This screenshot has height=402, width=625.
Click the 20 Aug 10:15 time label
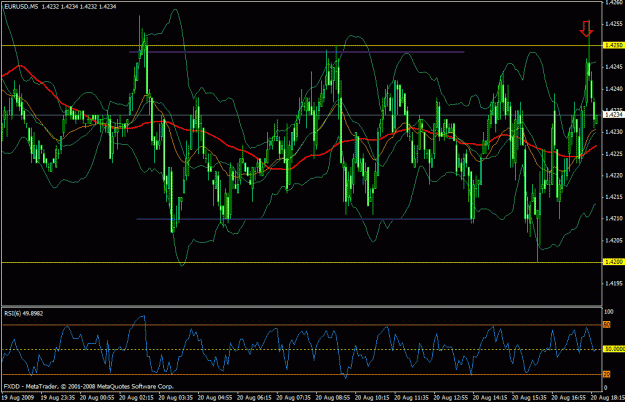[372, 397]
